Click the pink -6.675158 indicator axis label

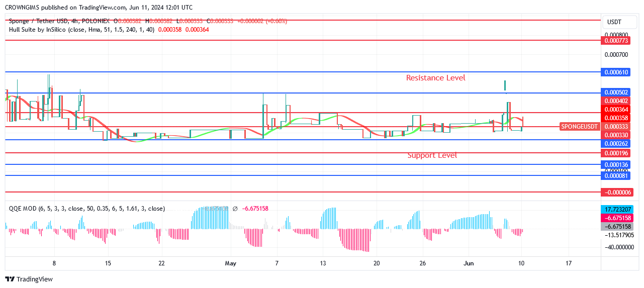[616, 218]
